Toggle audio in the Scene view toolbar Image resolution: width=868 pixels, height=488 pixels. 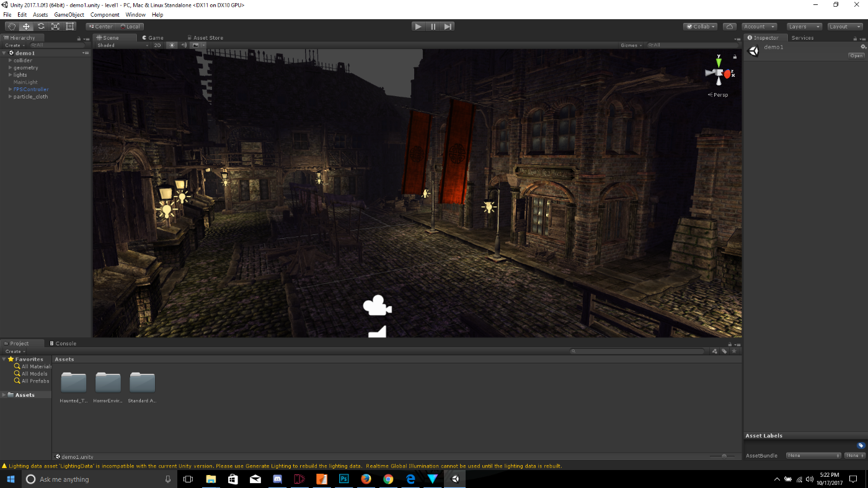[x=184, y=45]
